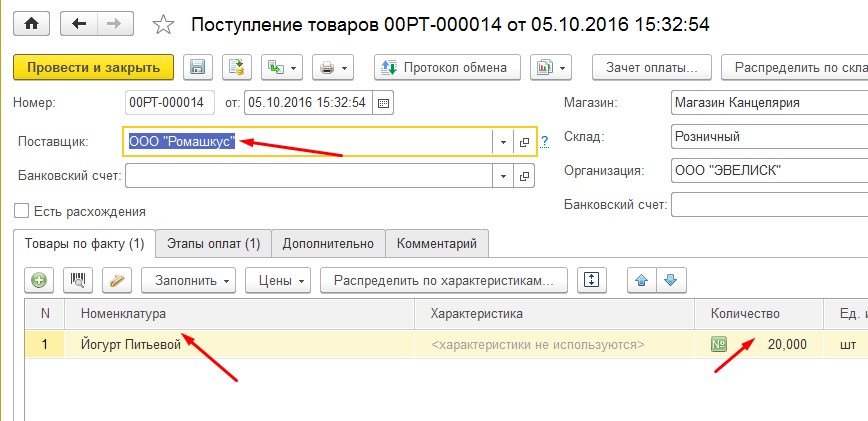The width and height of the screenshot is (868, 421).
Task: Click the 'Протокол обмена' button
Action: (447, 67)
